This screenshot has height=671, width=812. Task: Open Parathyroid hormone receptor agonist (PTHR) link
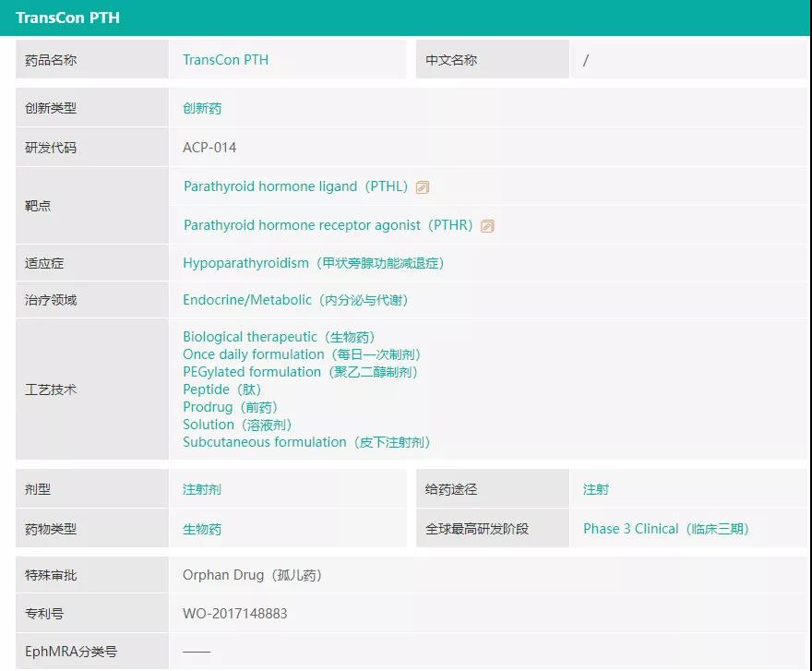pyautogui.click(x=328, y=225)
